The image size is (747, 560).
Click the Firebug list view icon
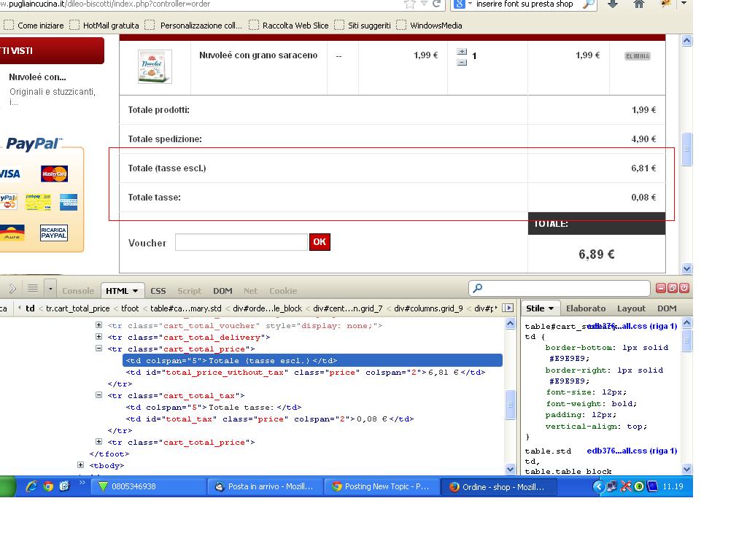(x=32, y=288)
